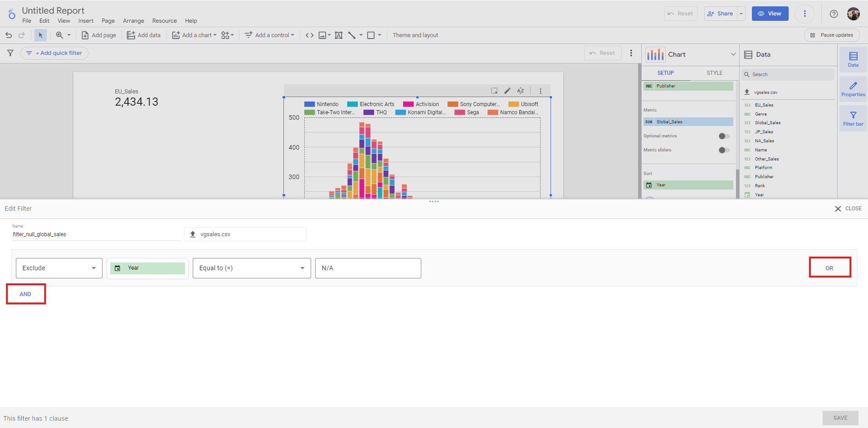Open the Exclude condition dropdown
This screenshot has width=868, height=428.
pyautogui.click(x=59, y=268)
